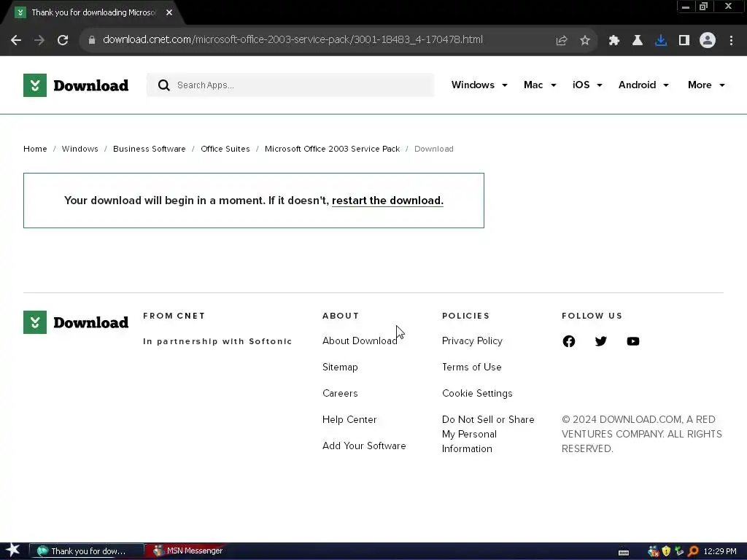
Task: Toggle the side panel icon
Action: click(x=684, y=40)
